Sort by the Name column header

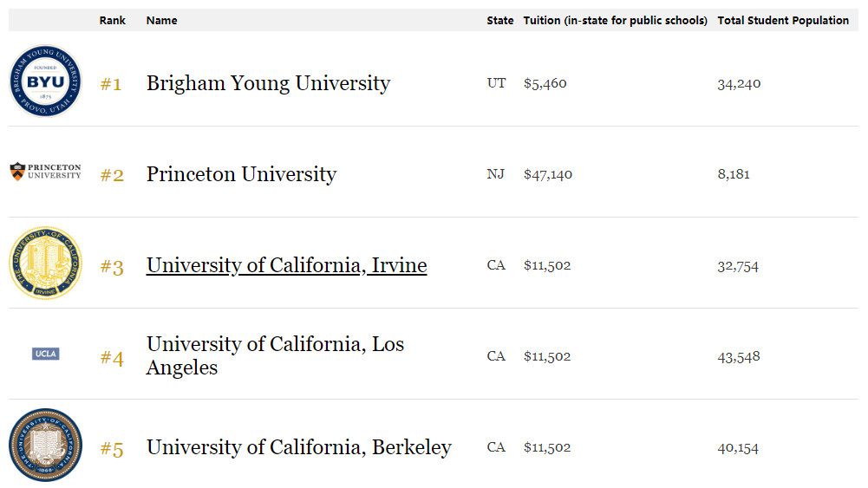click(x=161, y=21)
